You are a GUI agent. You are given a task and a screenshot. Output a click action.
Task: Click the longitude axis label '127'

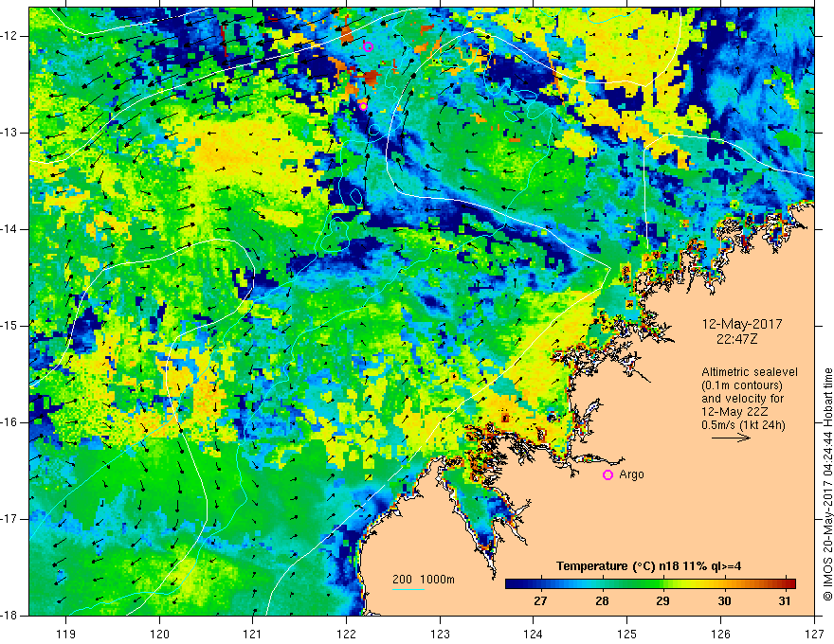pos(814,634)
